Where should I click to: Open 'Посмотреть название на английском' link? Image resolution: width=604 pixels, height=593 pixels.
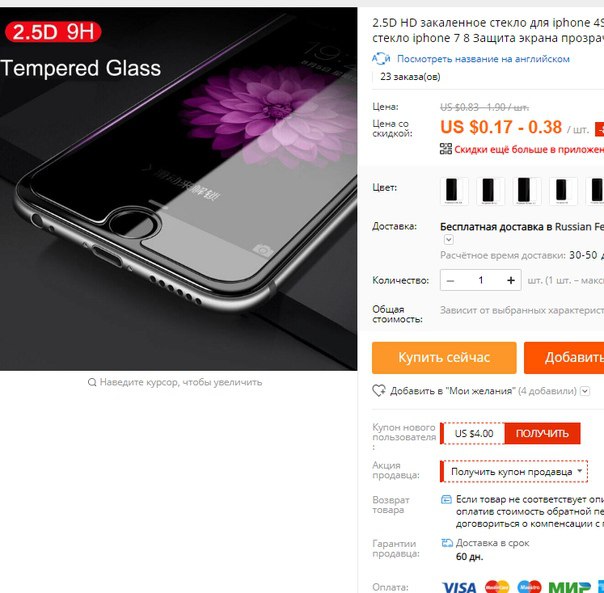tap(483, 59)
